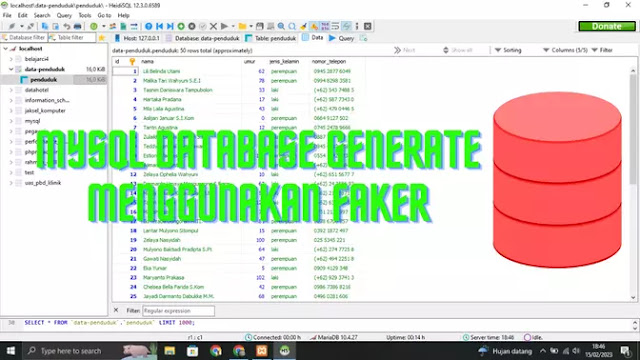
Task: Open the File menu
Action: coord(7,15)
